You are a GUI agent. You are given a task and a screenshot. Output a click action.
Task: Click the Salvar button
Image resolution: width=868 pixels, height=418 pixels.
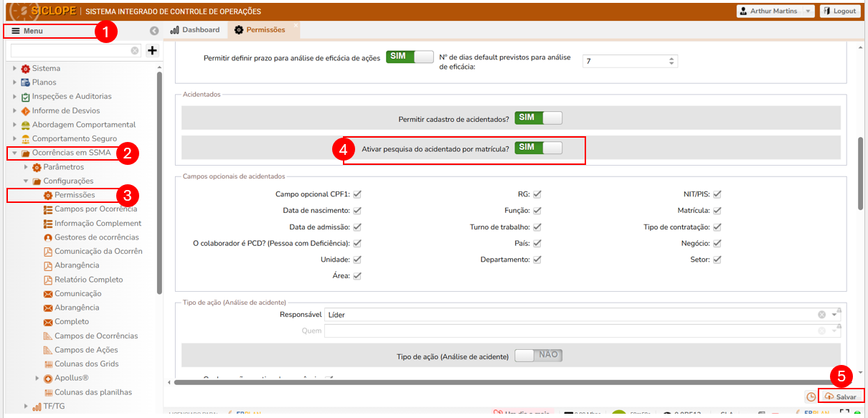840,396
